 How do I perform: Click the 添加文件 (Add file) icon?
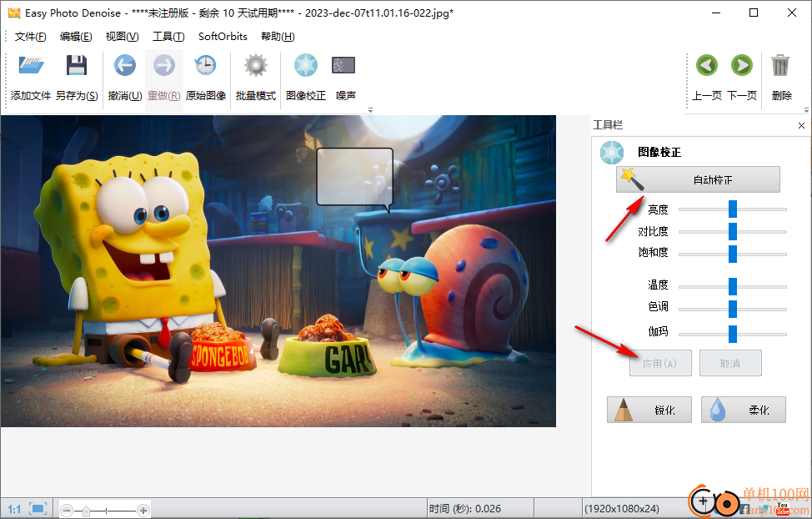[31, 66]
